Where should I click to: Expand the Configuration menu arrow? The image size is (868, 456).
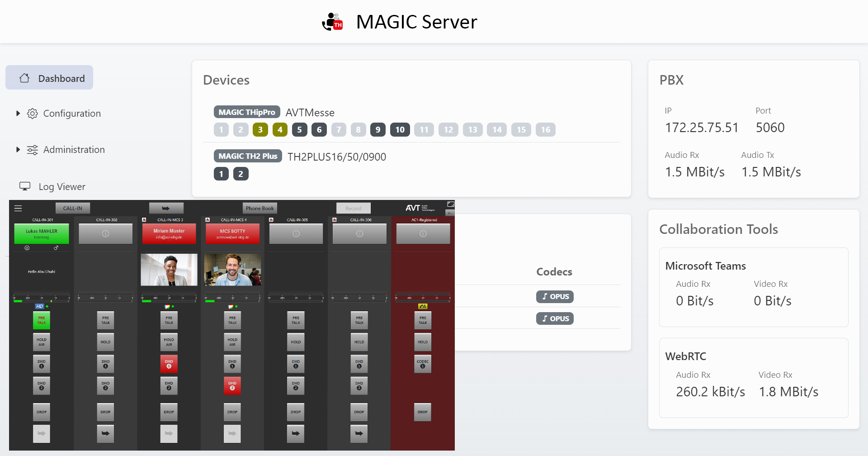18,113
